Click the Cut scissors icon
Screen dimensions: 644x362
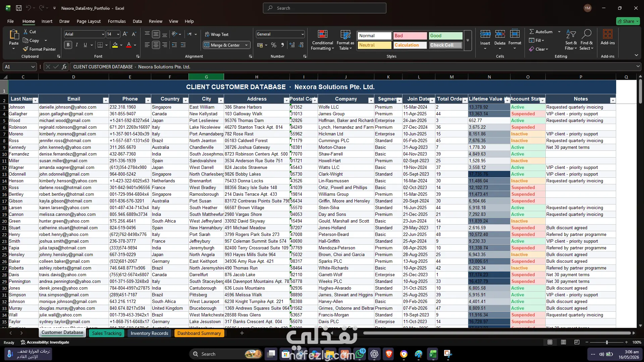point(25,32)
